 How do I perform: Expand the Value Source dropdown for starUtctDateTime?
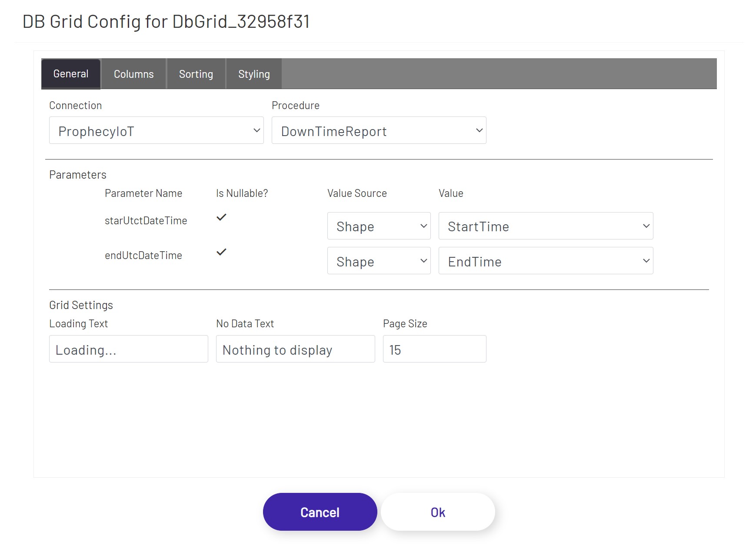378,226
